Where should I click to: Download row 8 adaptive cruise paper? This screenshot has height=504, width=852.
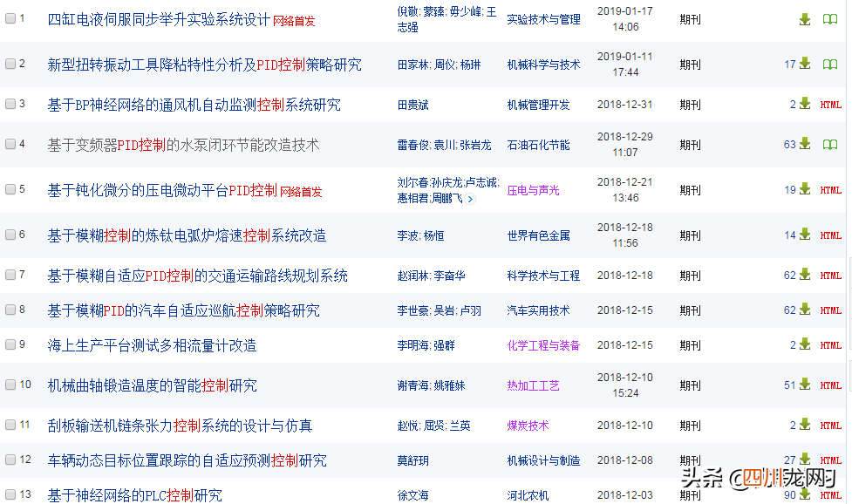pyautogui.click(x=805, y=310)
